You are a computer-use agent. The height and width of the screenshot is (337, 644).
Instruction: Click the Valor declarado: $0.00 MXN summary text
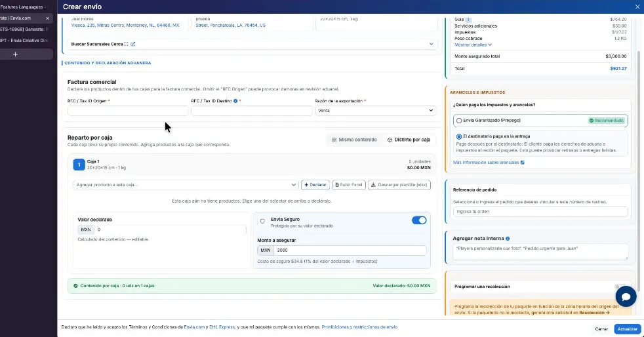401,286
